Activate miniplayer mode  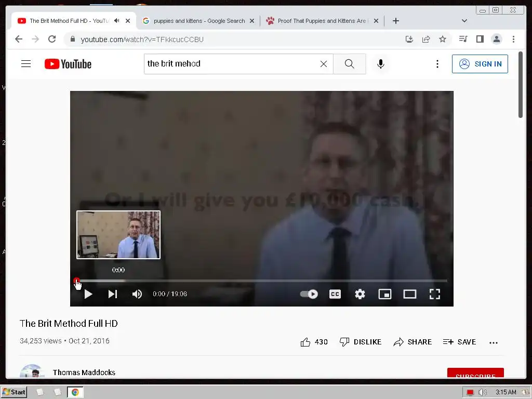[385, 294]
